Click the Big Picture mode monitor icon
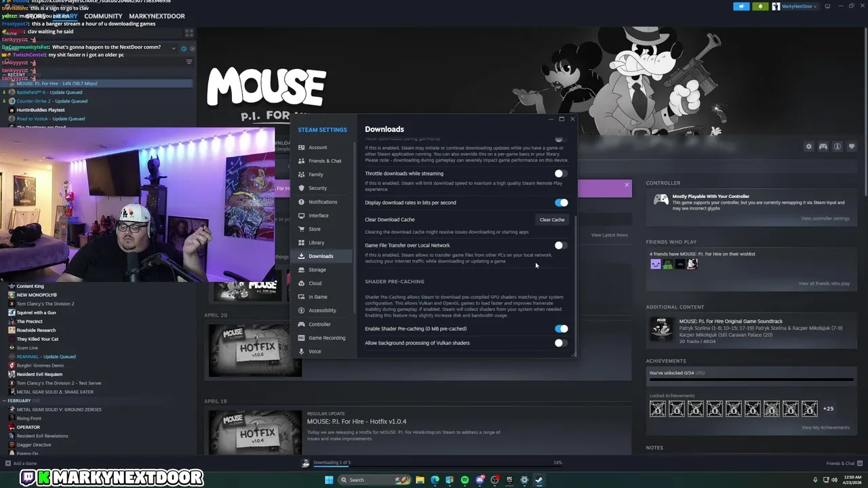Viewport: 868px width, 488px height. pos(827,6)
